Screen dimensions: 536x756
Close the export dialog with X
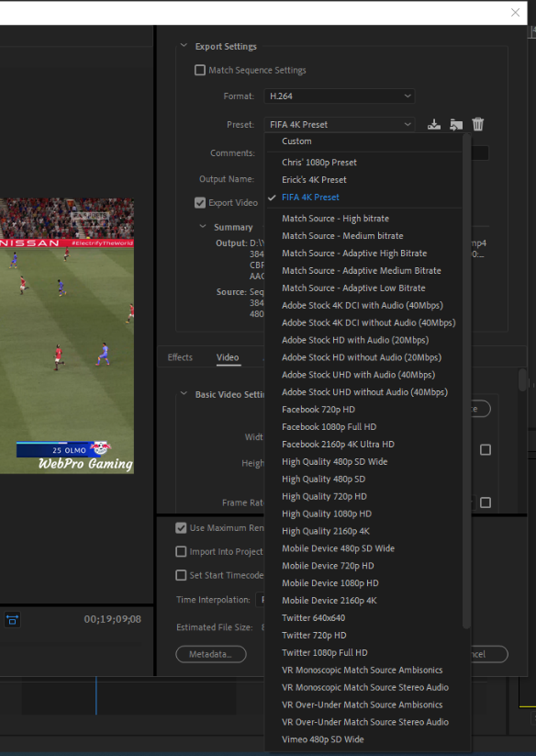click(515, 13)
